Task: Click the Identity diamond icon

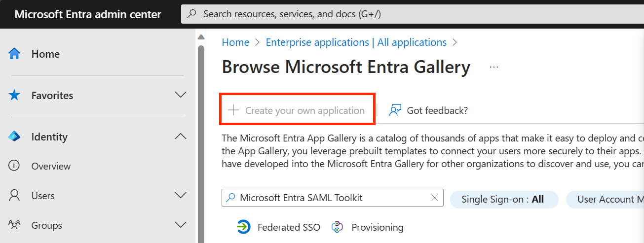Action: [14, 137]
